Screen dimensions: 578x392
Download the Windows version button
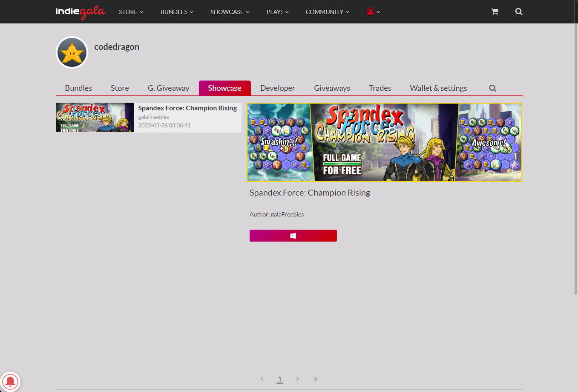pyautogui.click(x=293, y=236)
